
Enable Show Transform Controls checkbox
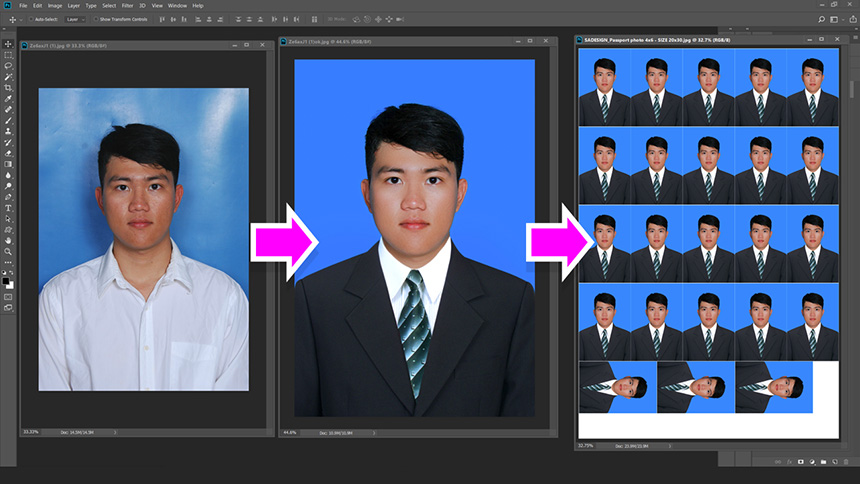click(x=96, y=19)
